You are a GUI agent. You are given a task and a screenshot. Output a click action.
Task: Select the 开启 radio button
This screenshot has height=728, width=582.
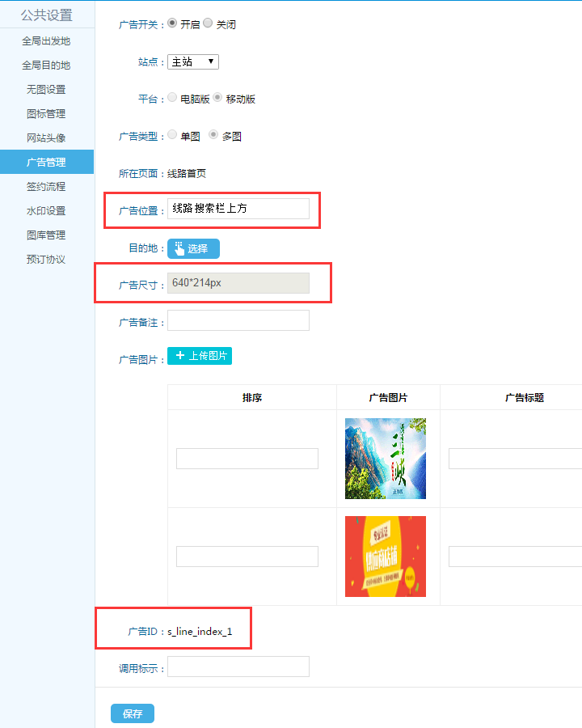coord(172,23)
